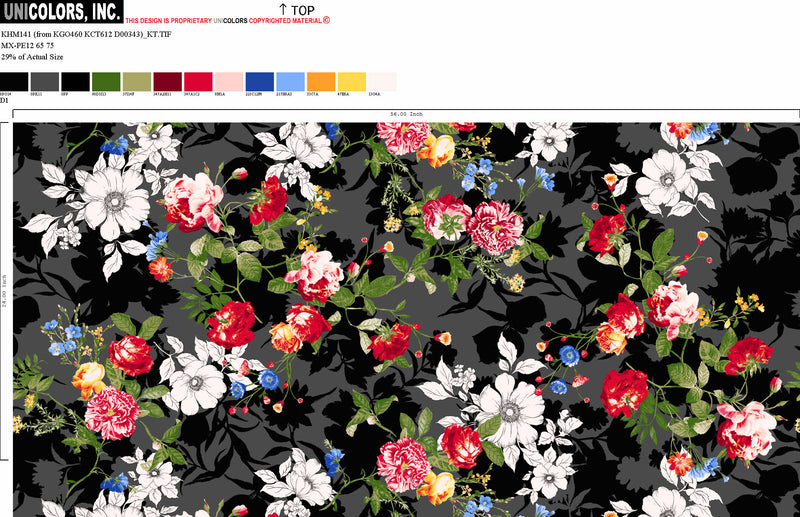Pick the pale off-white color swatch
This screenshot has width=800, height=517.
[x=382, y=82]
